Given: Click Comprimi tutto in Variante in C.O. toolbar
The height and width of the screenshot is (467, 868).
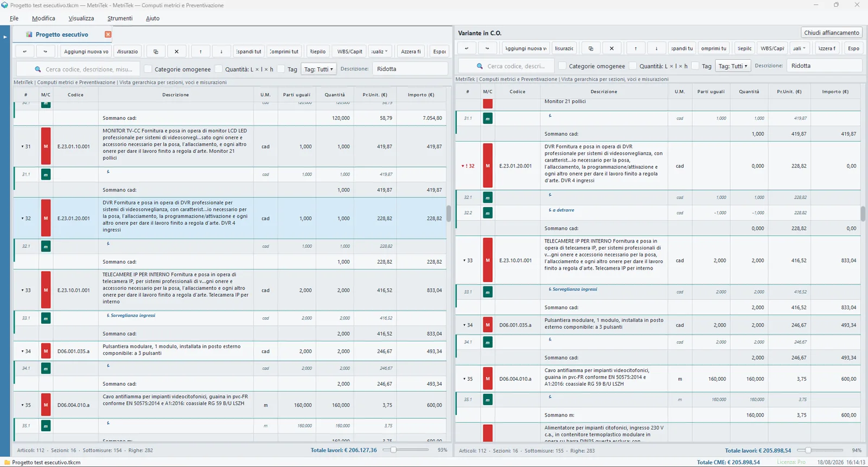Looking at the screenshot, I should pyautogui.click(x=714, y=48).
